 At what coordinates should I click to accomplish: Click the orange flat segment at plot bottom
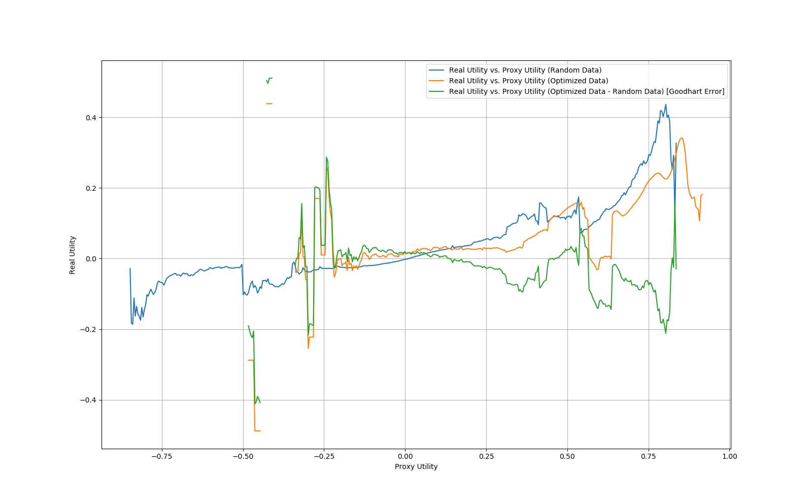click(257, 430)
